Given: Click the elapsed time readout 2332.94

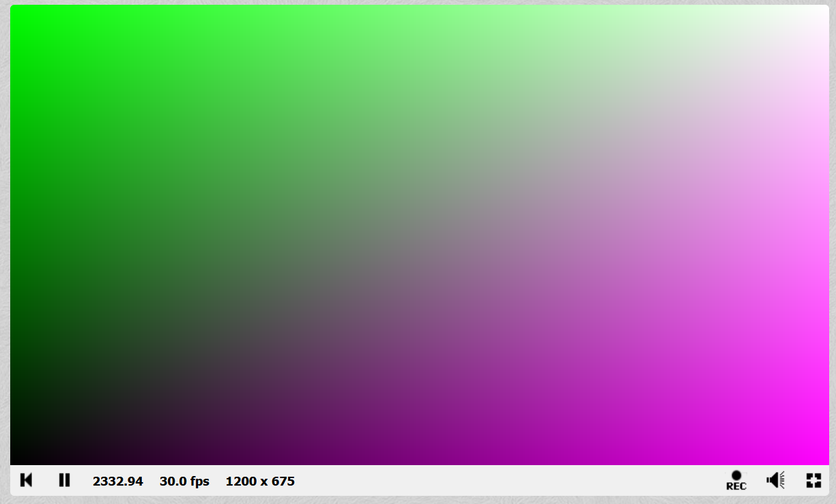Looking at the screenshot, I should [x=117, y=481].
